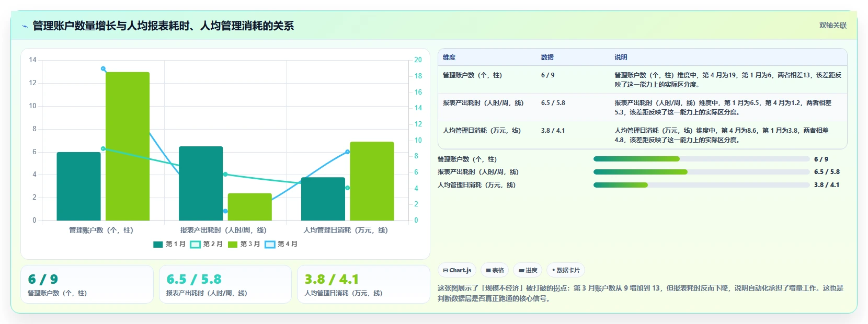Click the 表格 chip

click(495, 270)
